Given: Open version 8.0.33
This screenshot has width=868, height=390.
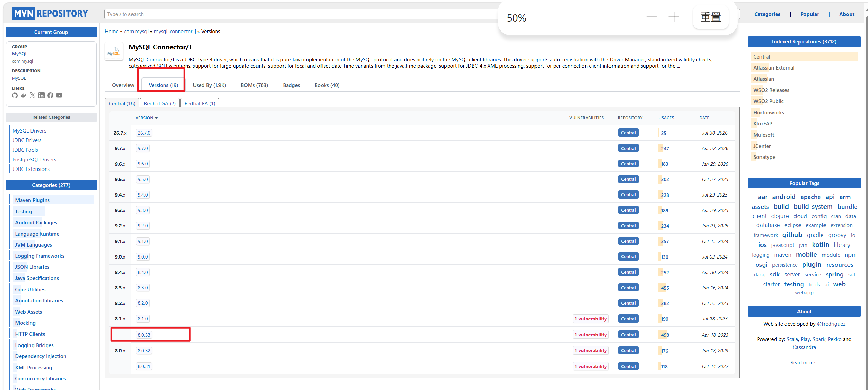Looking at the screenshot, I should tap(144, 335).
